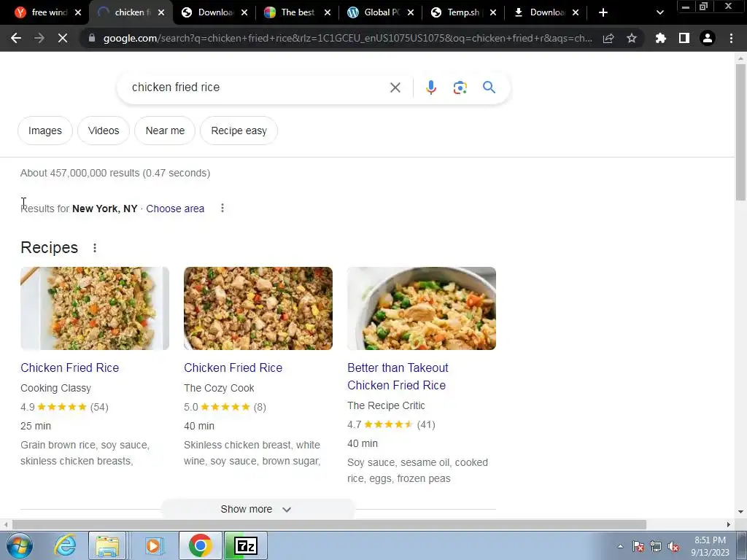The image size is (747, 560).
Task: Click the 4.7 star rating text
Action: click(x=354, y=424)
